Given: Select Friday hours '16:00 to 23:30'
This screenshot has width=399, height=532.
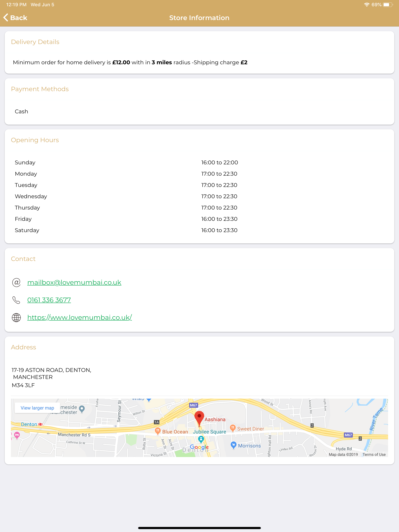Looking at the screenshot, I should pos(219,219).
